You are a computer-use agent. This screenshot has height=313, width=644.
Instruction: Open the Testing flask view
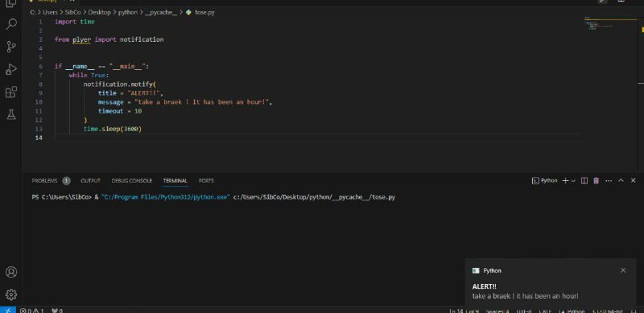pos(11,115)
